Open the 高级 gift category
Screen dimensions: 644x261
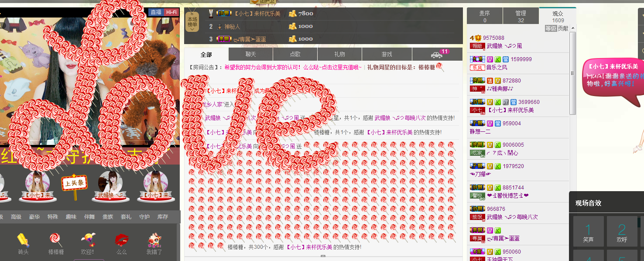[16, 217]
